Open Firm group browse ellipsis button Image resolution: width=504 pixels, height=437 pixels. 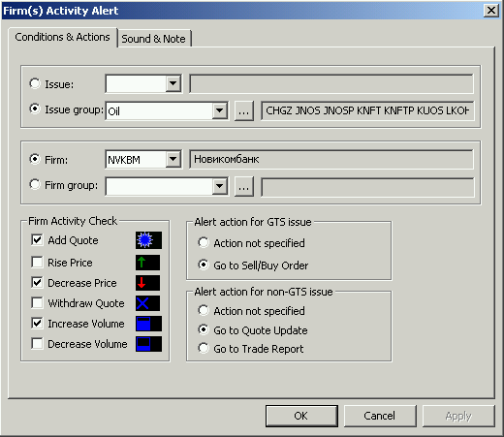pos(244,186)
